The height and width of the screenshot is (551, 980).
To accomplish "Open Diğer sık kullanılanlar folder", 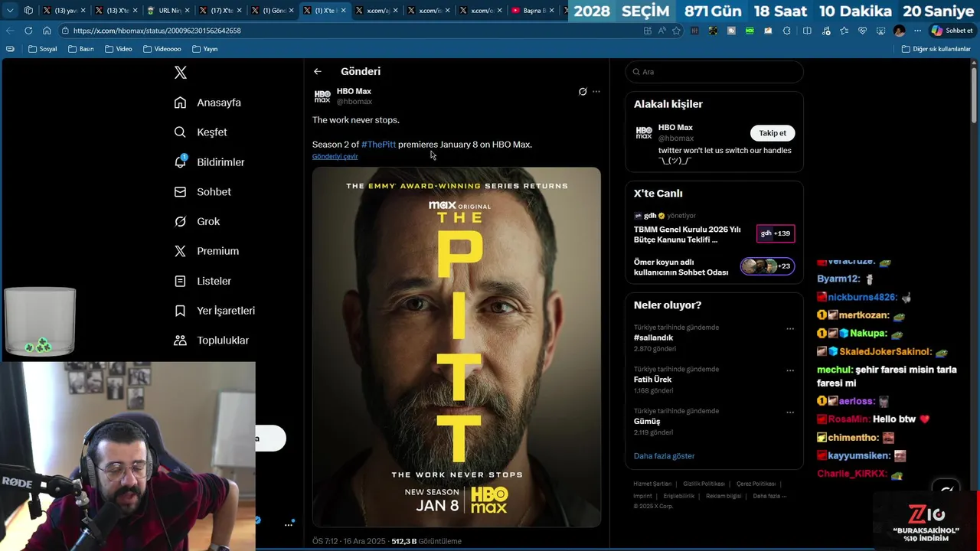I will [x=936, y=49].
